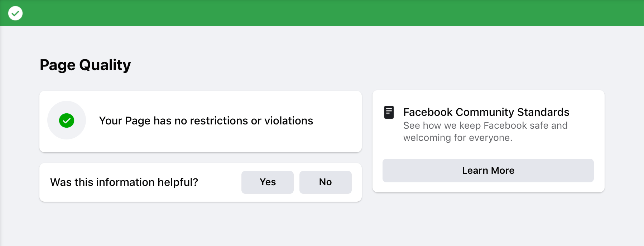Click the green confirmation banner at the top
This screenshot has width=644, height=246.
click(x=322, y=13)
